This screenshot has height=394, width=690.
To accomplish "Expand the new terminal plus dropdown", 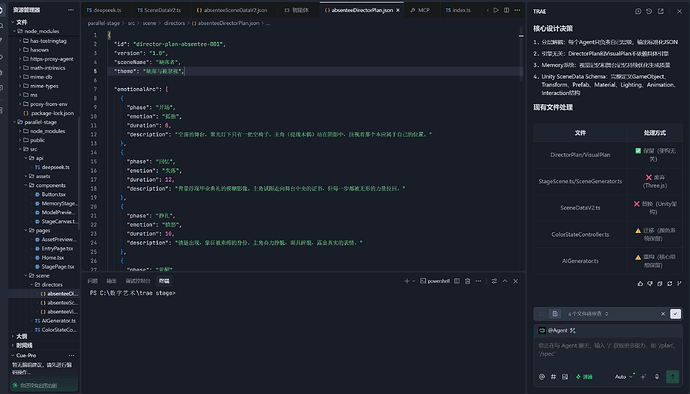I will (413, 281).
